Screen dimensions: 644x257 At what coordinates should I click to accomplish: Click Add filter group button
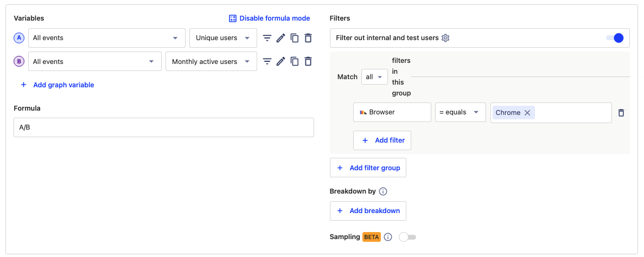point(368,168)
